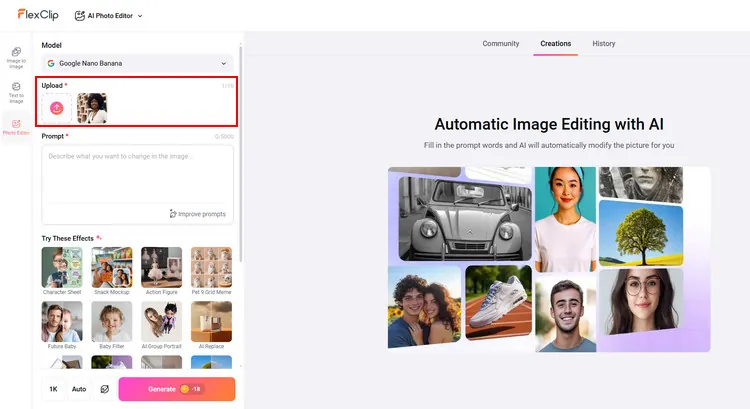
Task: Click into the prompt description field
Action: [137, 175]
